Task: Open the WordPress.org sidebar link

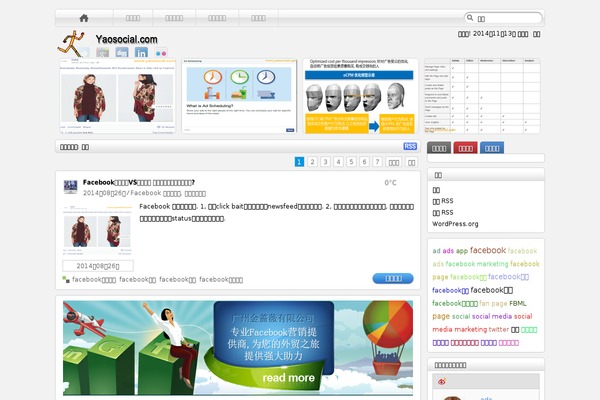Action: point(455,224)
